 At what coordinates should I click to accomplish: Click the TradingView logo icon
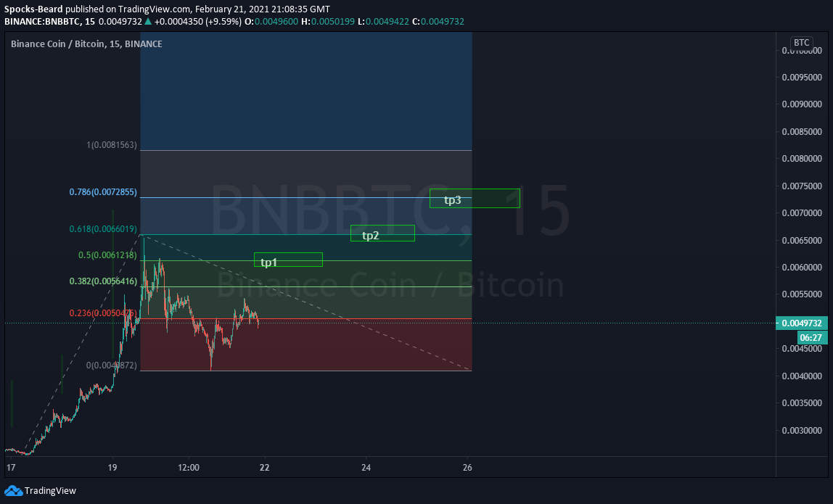13,491
